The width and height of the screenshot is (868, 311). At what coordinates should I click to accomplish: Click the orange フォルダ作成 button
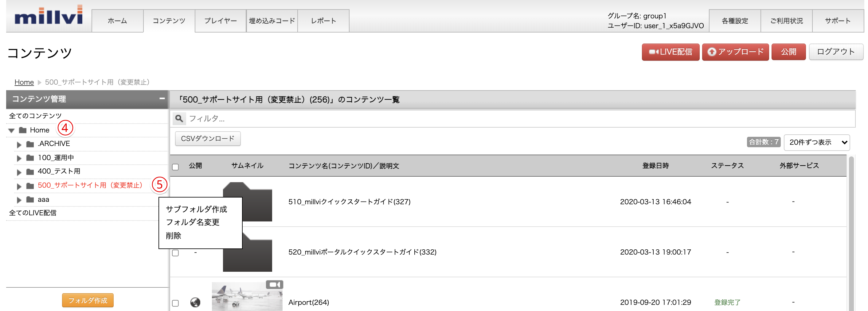click(x=88, y=300)
